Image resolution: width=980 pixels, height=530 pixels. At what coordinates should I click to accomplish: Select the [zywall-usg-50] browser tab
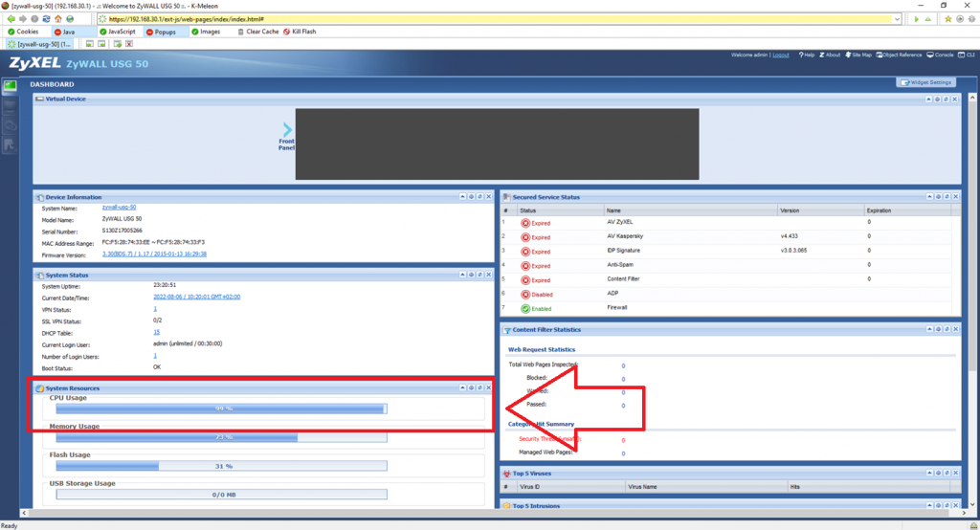[39, 44]
